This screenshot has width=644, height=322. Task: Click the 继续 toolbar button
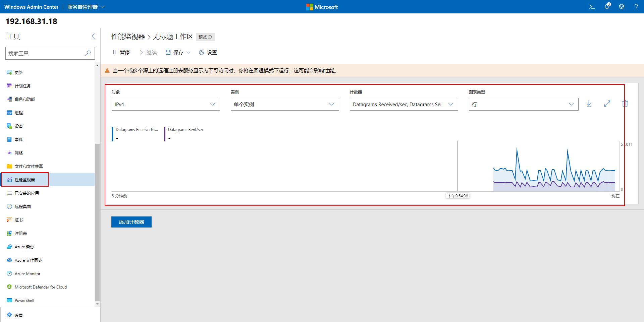(x=148, y=52)
